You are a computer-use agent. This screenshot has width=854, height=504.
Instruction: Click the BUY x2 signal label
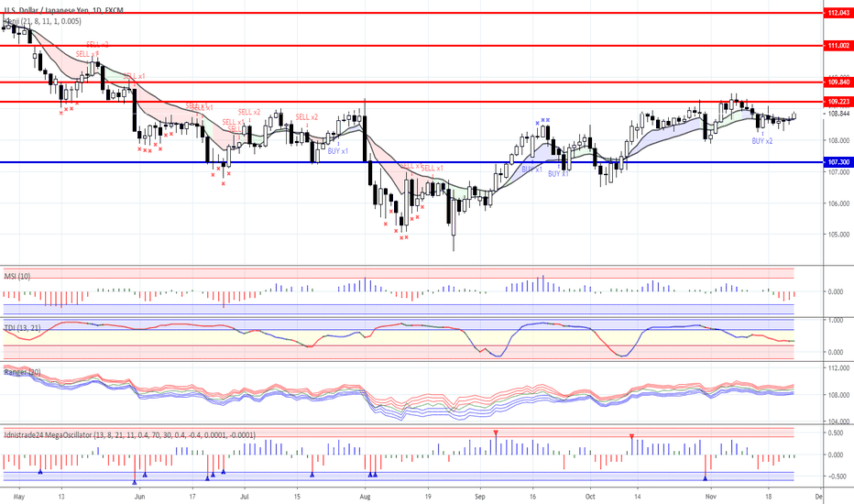[x=762, y=141]
